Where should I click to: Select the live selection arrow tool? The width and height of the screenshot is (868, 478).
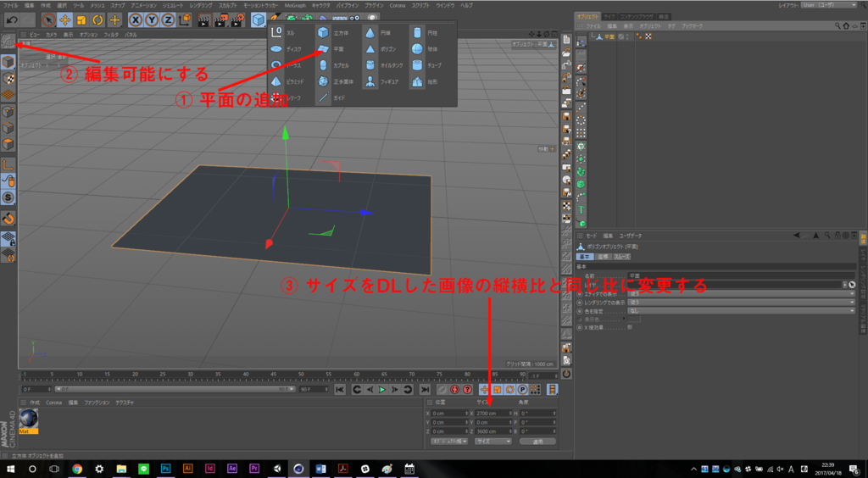(x=48, y=20)
